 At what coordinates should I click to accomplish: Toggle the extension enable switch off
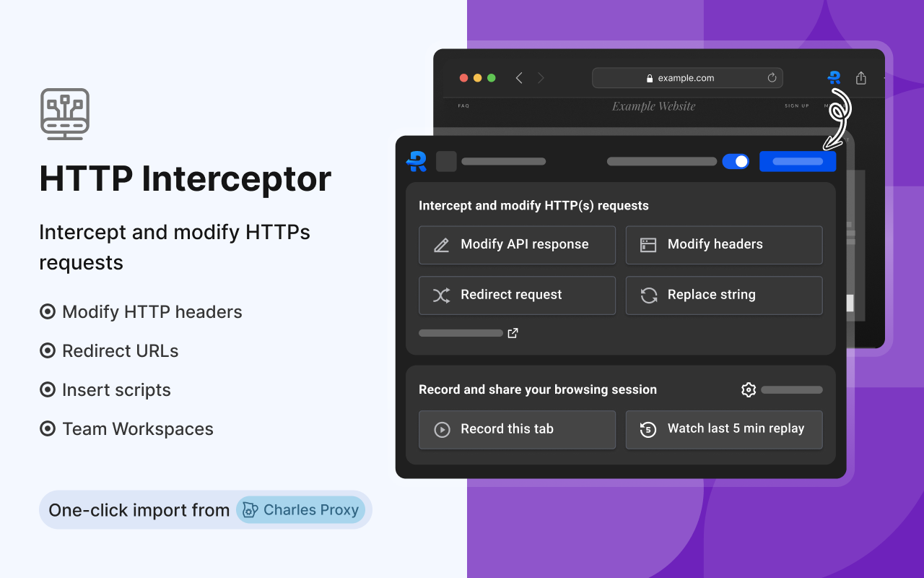click(x=736, y=161)
